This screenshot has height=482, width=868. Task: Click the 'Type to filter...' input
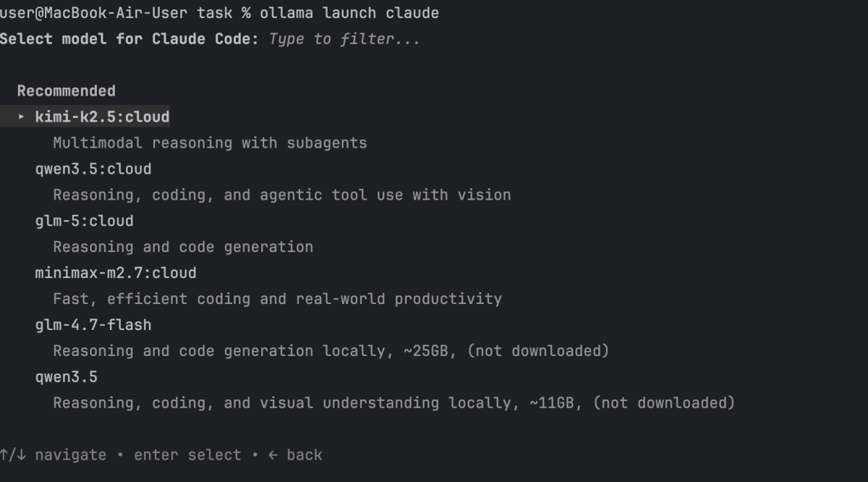344,39
